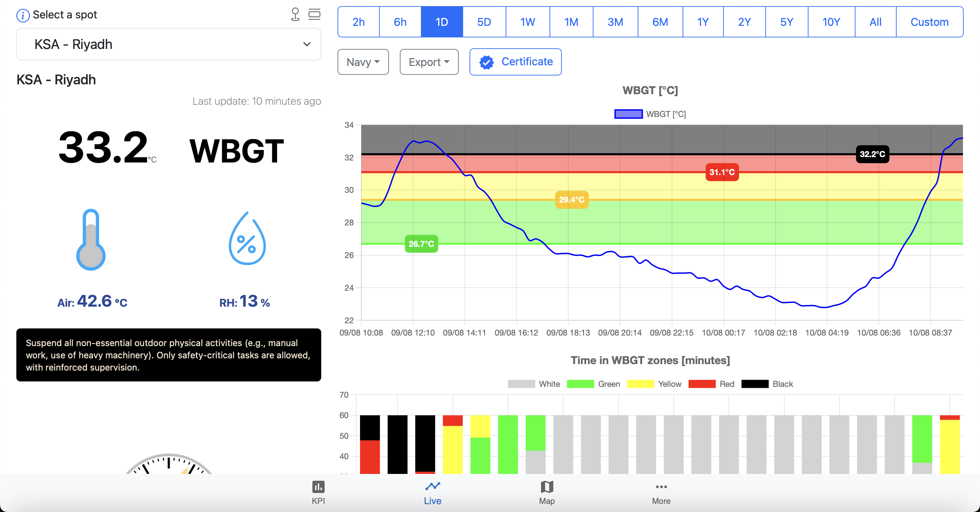
Task: Click the thermometer air temperature icon
Action: [x=91, y=239]
